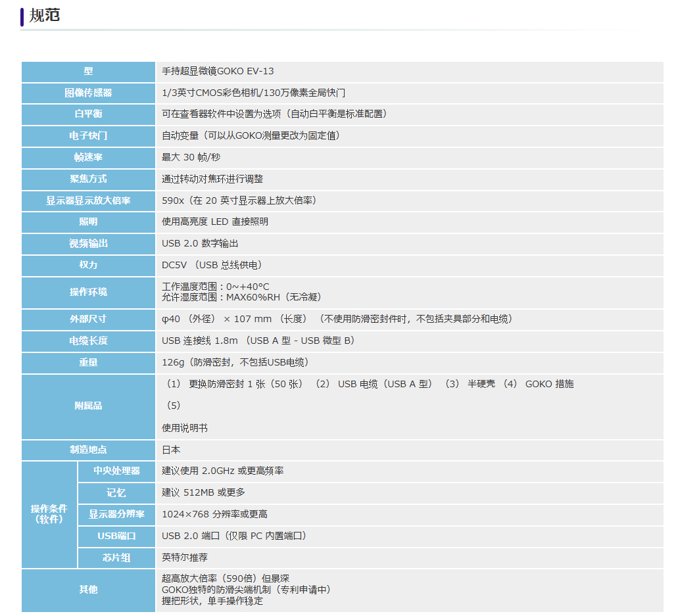Select the 视频输出 label cell
Viewport: 678px width, 616px height.
88,245
